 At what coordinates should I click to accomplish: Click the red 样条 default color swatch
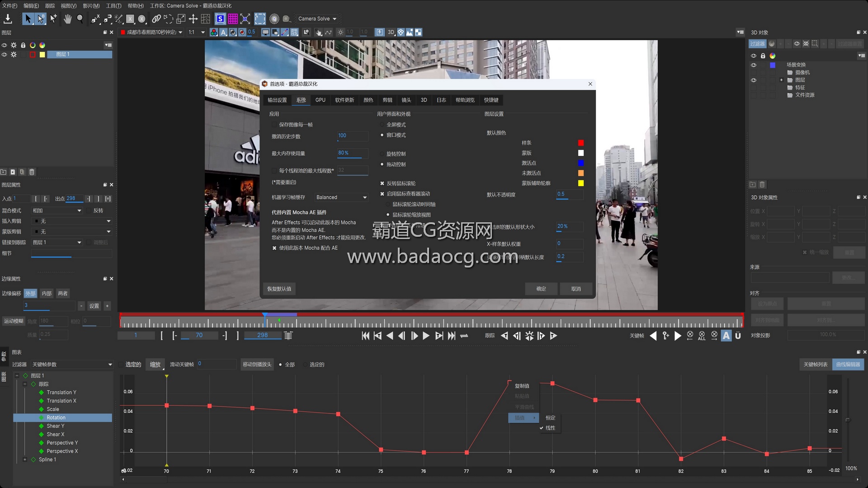(x=581, y=143)
